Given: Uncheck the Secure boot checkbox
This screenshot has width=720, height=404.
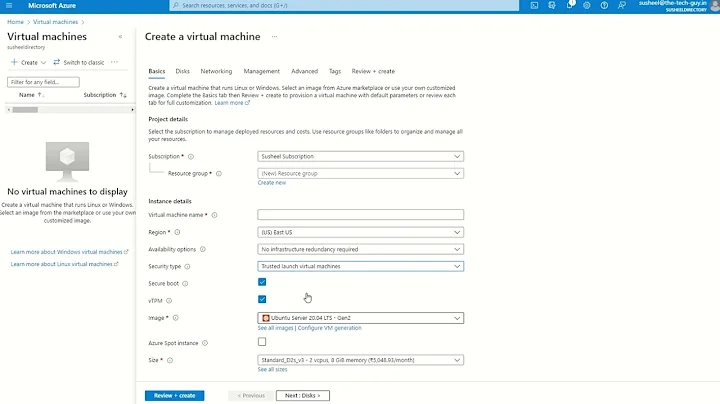Looking at the screenshot, I should click(x=262, y=282).
